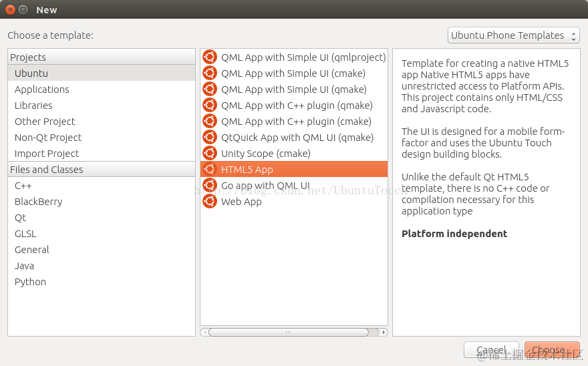The width and height of the screenshot is (588, 366).
Task: Click the Files and Classes section header
Action: [x=102, y=170]
